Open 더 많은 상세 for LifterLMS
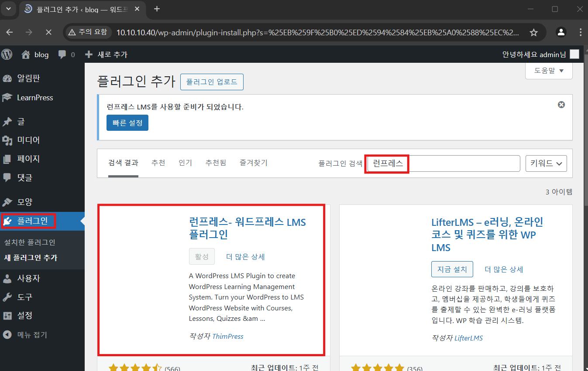This screenshot has width=588, height=371. tap(504, 269)
